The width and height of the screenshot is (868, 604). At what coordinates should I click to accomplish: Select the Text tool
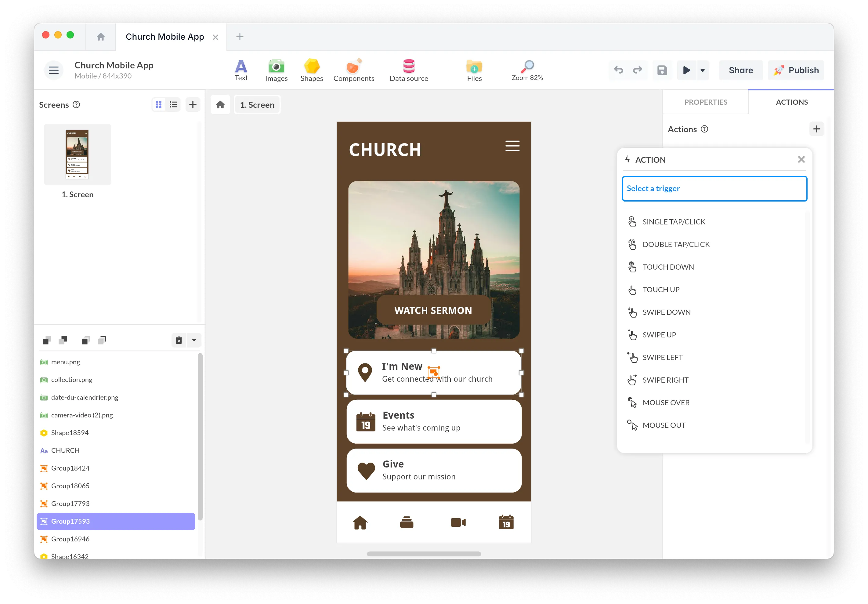(241, 70)
